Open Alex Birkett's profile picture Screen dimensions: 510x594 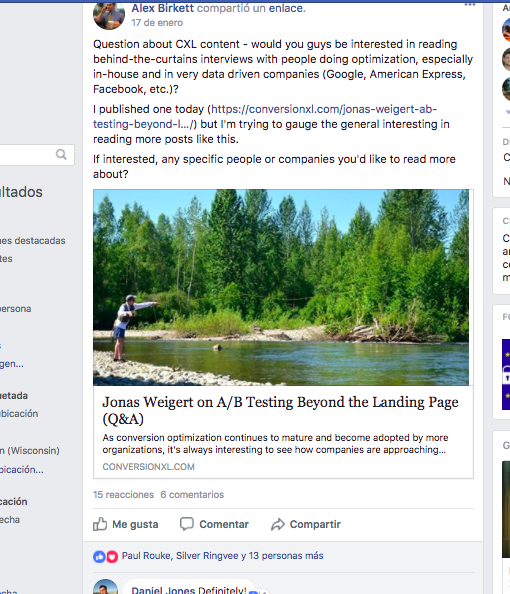[x=109, y=15]
